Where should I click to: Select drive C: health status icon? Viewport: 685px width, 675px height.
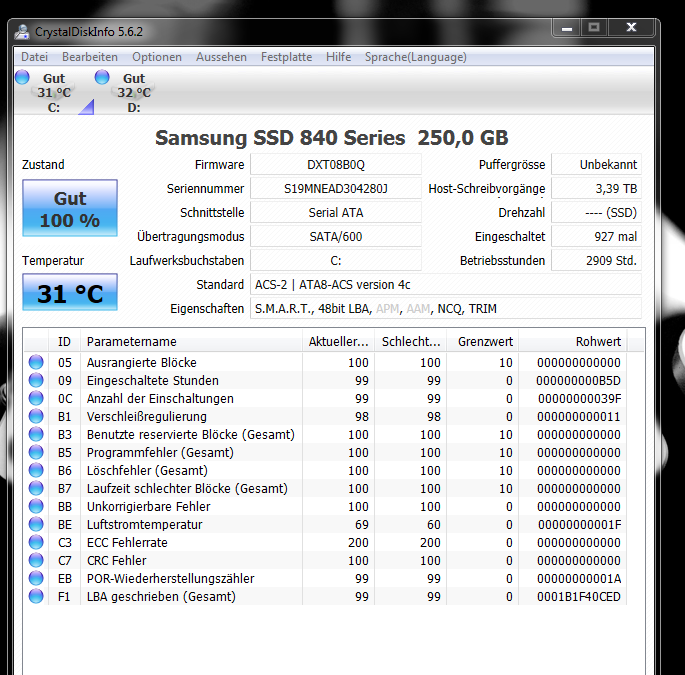pos(22,77)
